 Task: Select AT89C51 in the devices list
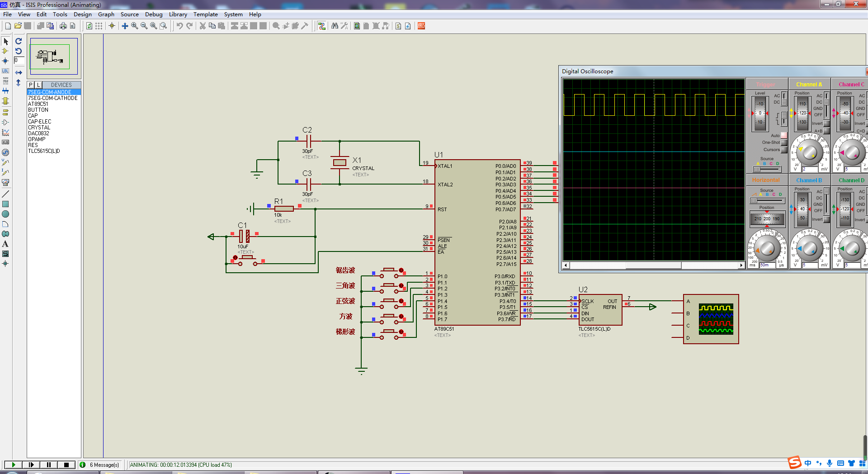pos(38,104)
